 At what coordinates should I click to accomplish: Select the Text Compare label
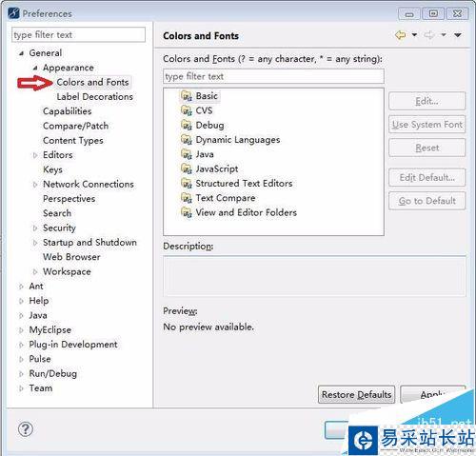[x=226, y=198]
